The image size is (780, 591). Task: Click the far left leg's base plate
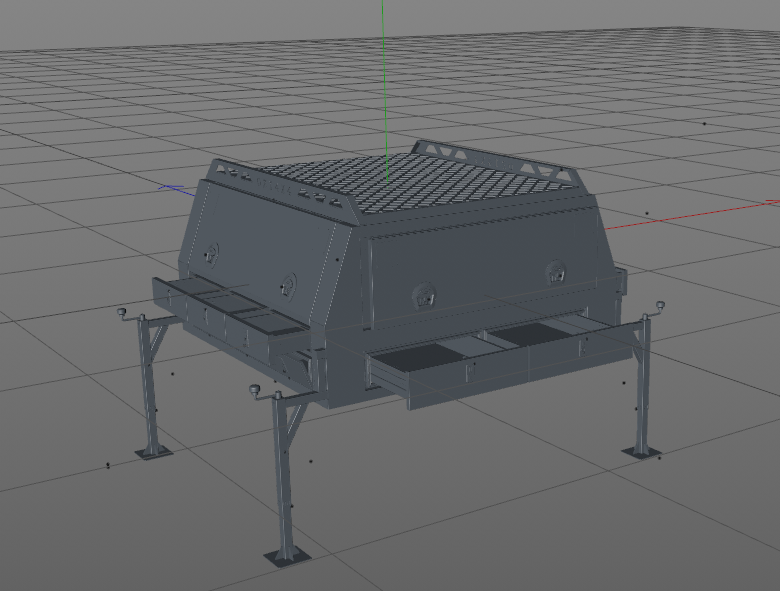point(153,452)
